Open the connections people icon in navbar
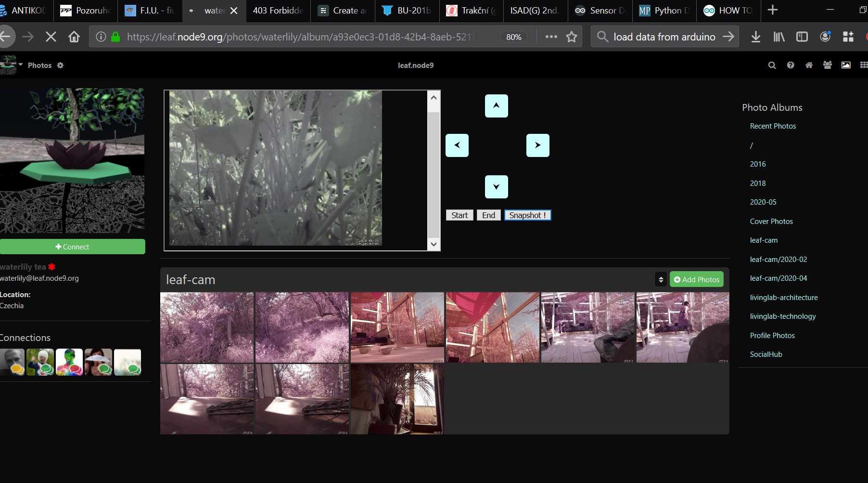 [827, 65]
